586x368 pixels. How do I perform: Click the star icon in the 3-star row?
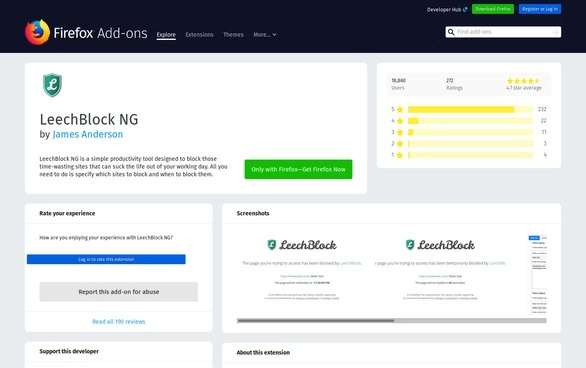pyautogui.click(x=400, y=132)
